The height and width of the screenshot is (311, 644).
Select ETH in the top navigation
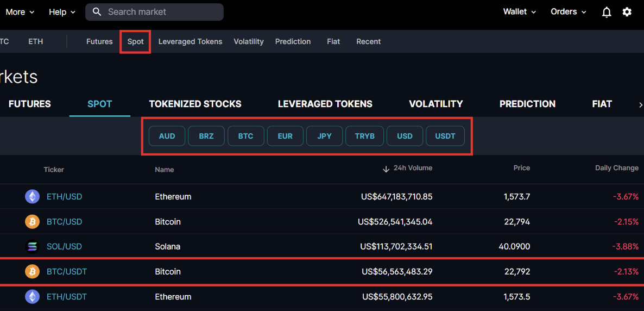click(36, 41)
